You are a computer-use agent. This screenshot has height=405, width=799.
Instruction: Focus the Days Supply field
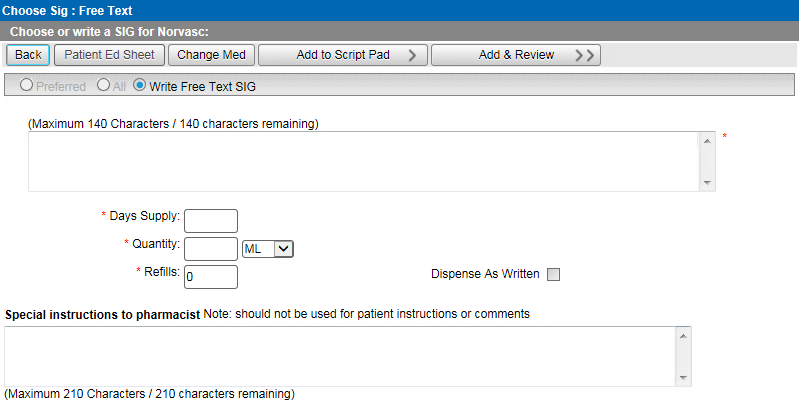pos(211,220)
